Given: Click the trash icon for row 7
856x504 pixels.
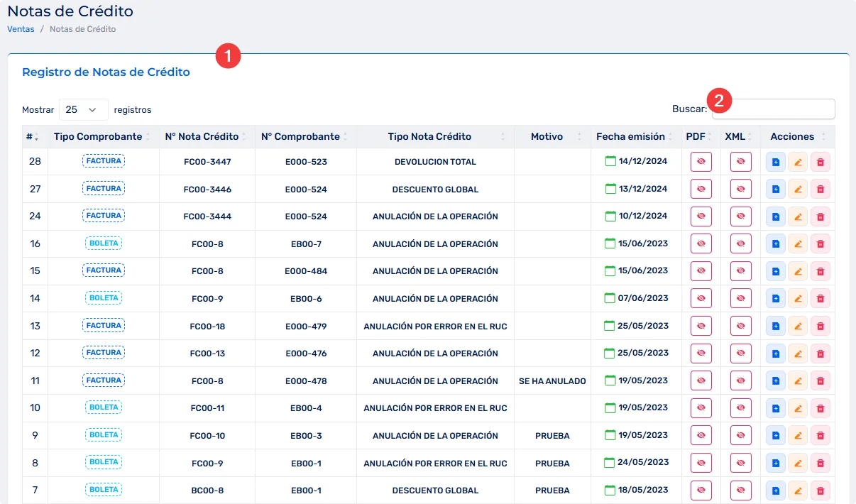Looking at the screenshot, I should (x=820, y=491).
